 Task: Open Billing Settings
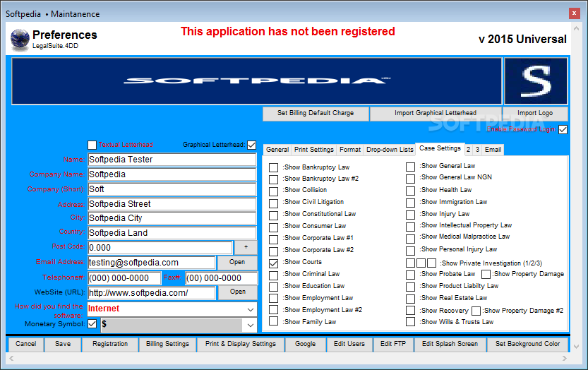tap(167, 344)
